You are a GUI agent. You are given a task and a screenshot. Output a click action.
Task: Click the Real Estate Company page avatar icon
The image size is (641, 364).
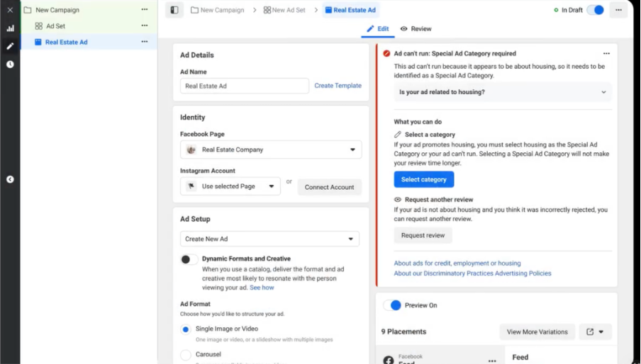point(191,149)
